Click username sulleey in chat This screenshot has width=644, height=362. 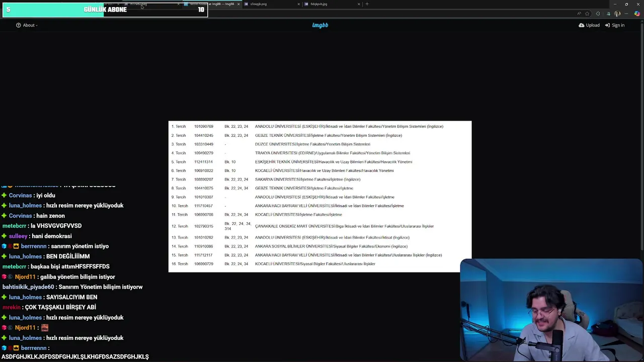[18, 236]
